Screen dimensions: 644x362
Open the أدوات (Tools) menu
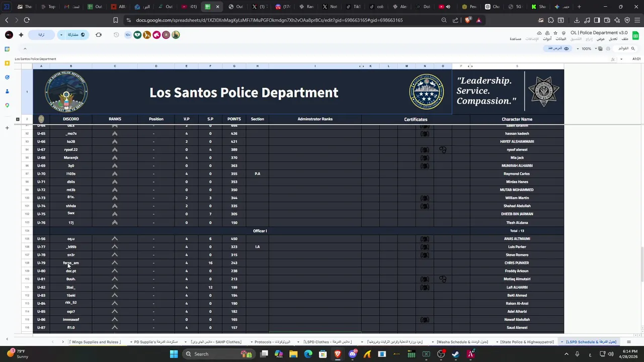(x=547, y=39)
